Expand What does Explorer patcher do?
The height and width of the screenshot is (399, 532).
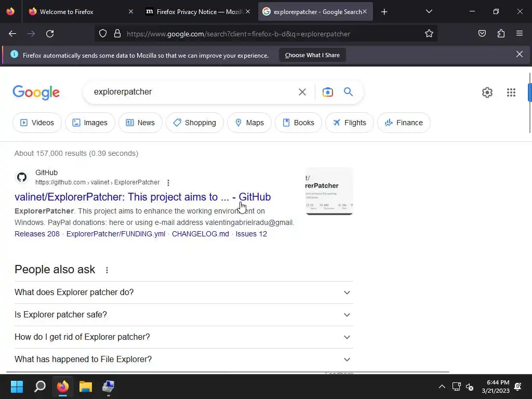[x=183, y=292]
